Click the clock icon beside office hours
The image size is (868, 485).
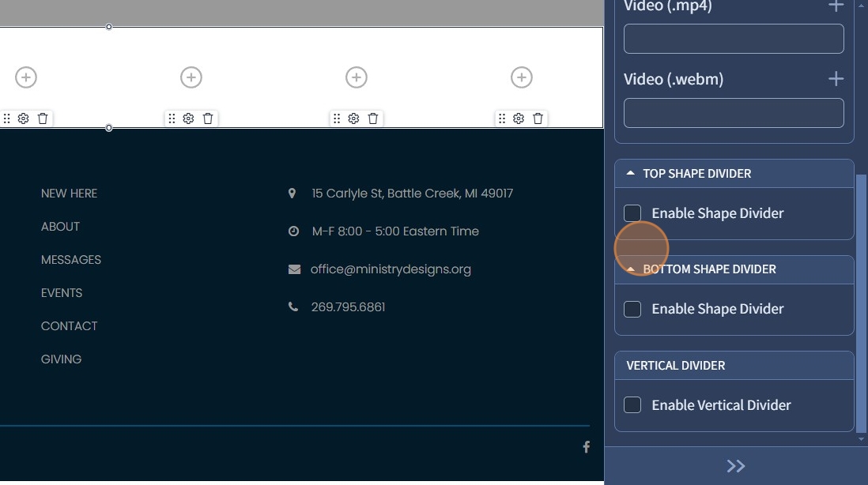click(294, 231)
